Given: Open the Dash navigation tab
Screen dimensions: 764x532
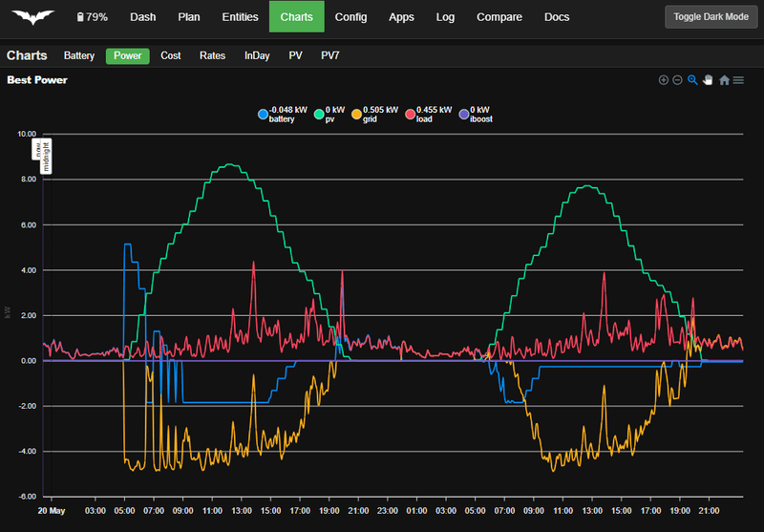Looking at the screenshot, I should click(142, 17).
